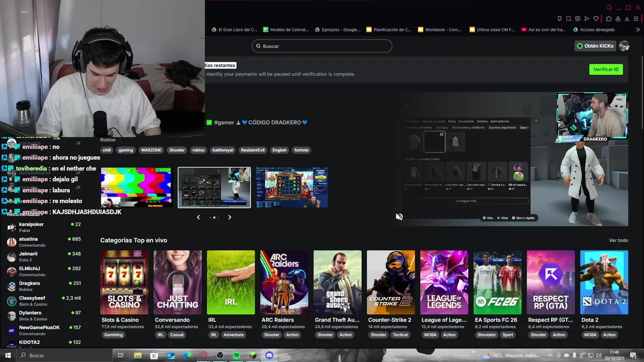Open OBS Studio from taskbar
Viewport: 644px width, 362px height.
point(220,355)
